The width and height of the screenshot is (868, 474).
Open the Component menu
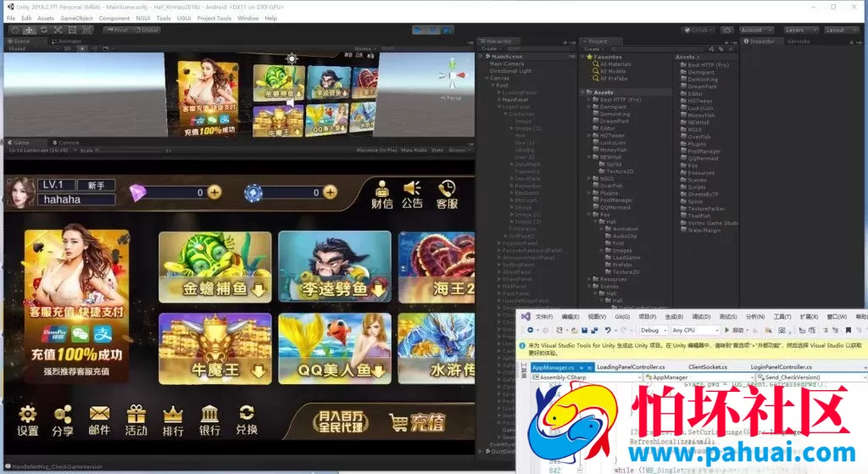[x=114, y=19]
